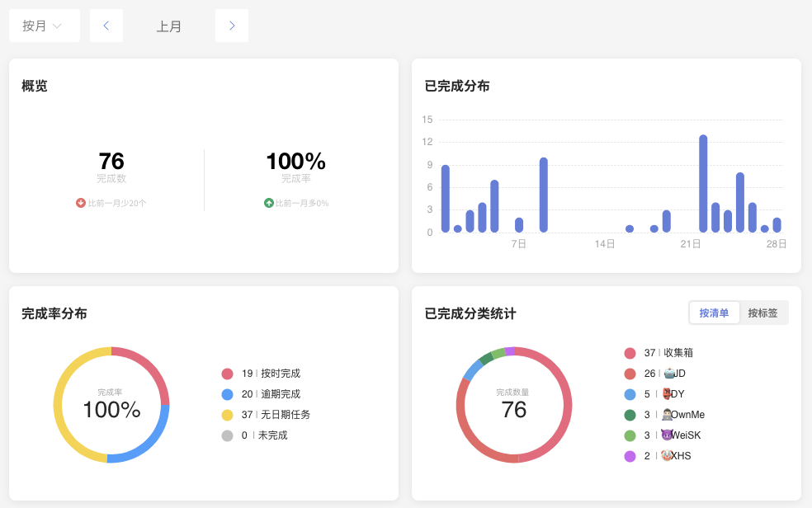Screen dimensions: 812x508
Task: Click legend entry 19 按时完成
Action: [x=271, y=374]
